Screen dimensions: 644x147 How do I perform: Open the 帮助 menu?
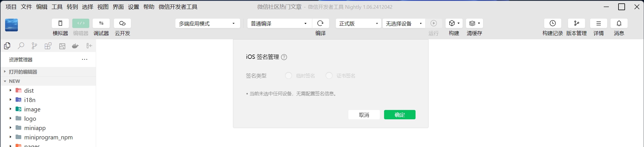pyautogui.click(x=149, y=7)
